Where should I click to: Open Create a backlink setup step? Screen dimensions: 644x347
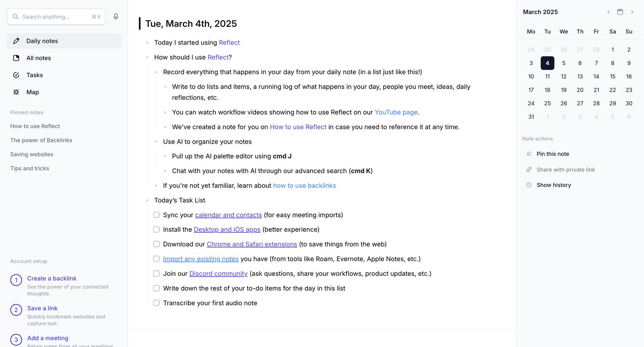point(52,278)
